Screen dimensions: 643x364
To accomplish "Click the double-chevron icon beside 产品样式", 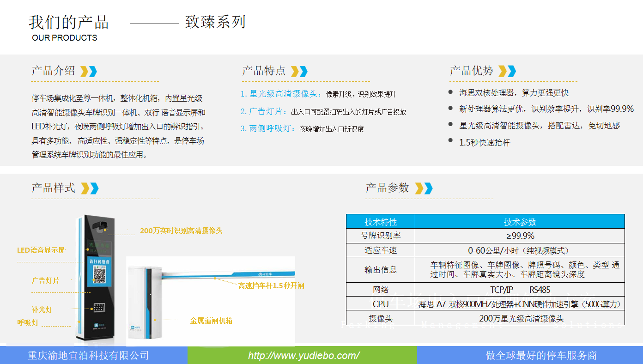I will [90, 188].
